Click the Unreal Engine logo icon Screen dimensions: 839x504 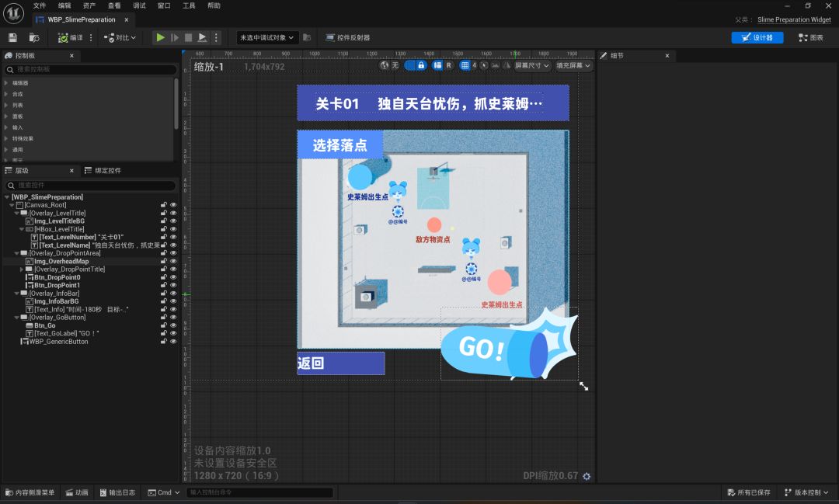[x=13, y=13]
